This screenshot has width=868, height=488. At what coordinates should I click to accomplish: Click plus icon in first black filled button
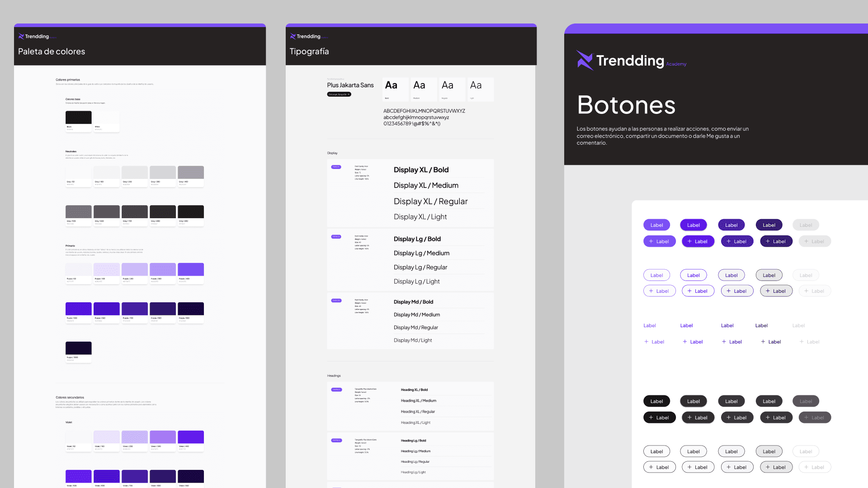tap(651, 418)
